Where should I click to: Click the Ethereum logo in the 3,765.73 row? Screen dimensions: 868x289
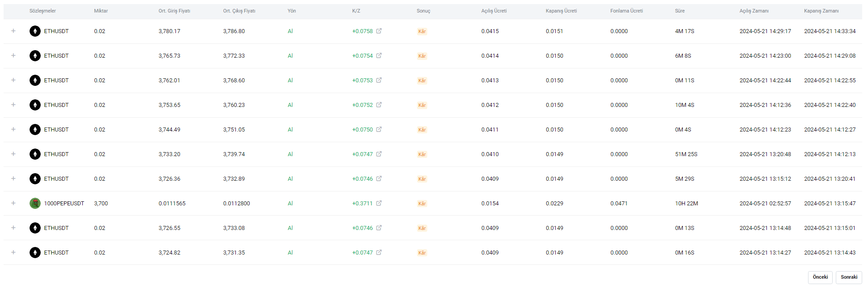point(35,56)
